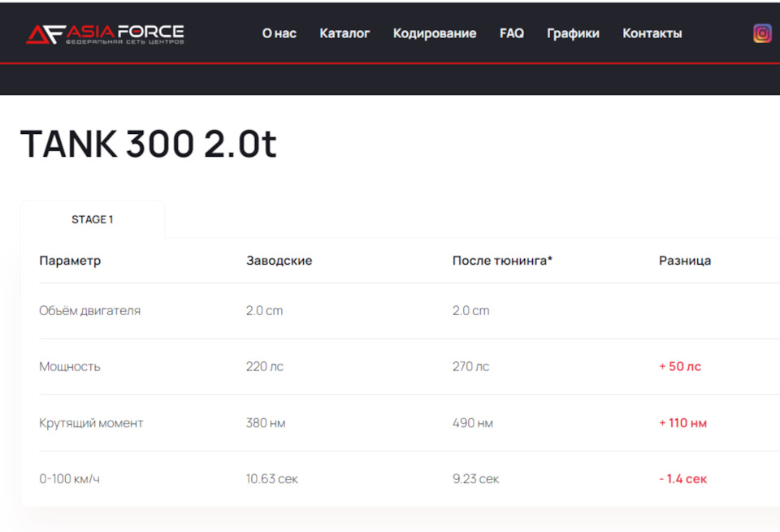Select the Крутящий момент row label

91,423
